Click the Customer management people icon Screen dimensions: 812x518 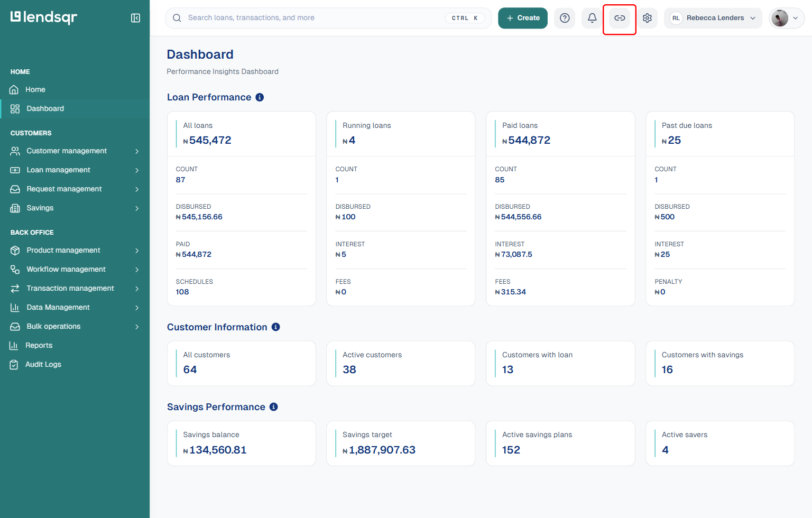[x=15, y=151]
